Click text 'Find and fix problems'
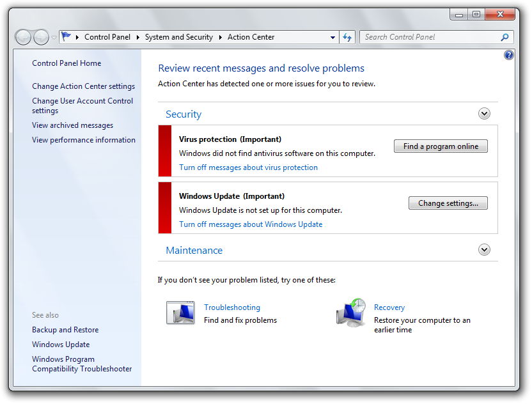The width and height of the screenshot is (532, 404). pos(240,320)
